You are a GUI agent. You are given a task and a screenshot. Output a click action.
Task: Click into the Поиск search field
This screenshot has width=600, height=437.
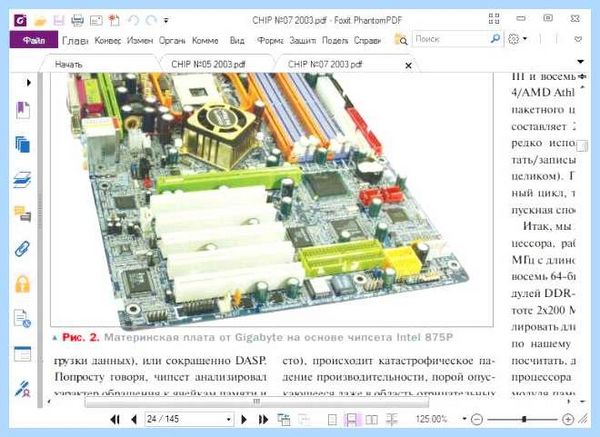(451, 39)
